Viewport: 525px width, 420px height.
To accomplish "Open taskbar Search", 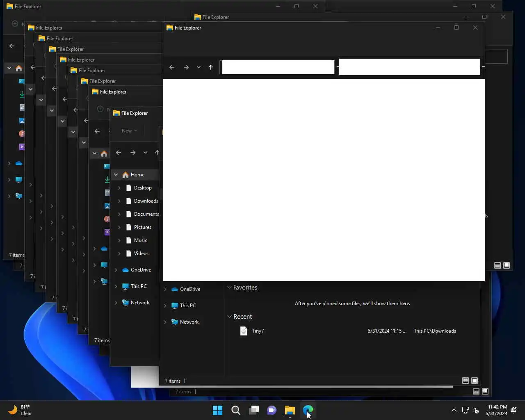I will (x=235, y=410).
